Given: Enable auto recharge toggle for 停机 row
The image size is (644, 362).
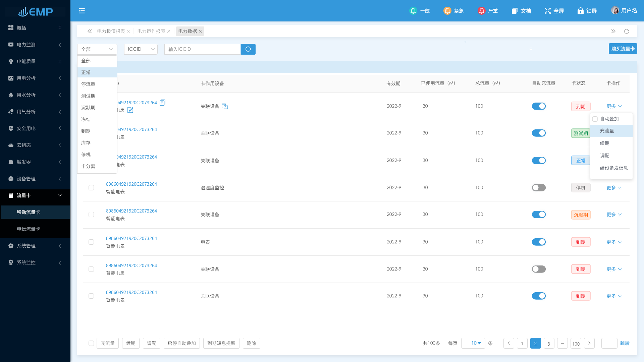Looking at the screenshot, I should click(539, 188).
